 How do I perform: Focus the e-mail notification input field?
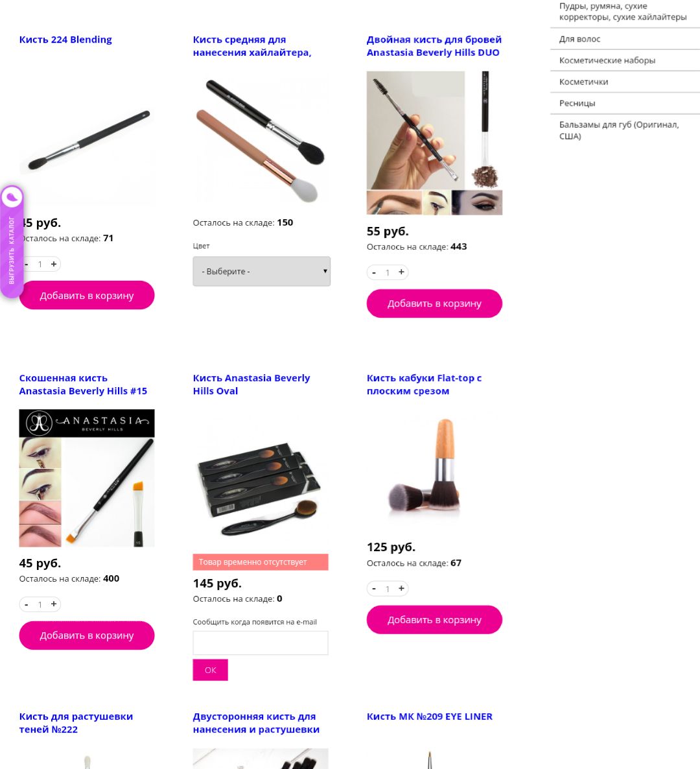261,643
